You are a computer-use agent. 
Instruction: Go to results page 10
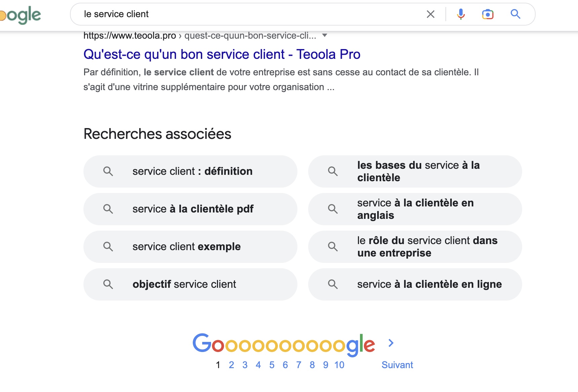[339, 365]
